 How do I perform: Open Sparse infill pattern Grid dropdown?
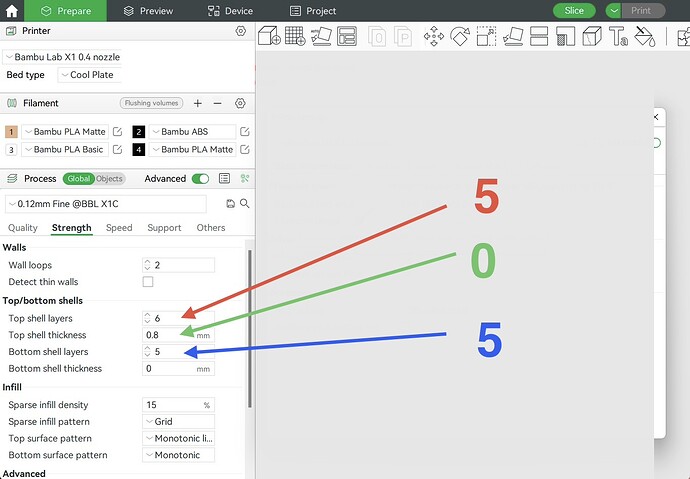click(x=178, y=421)
